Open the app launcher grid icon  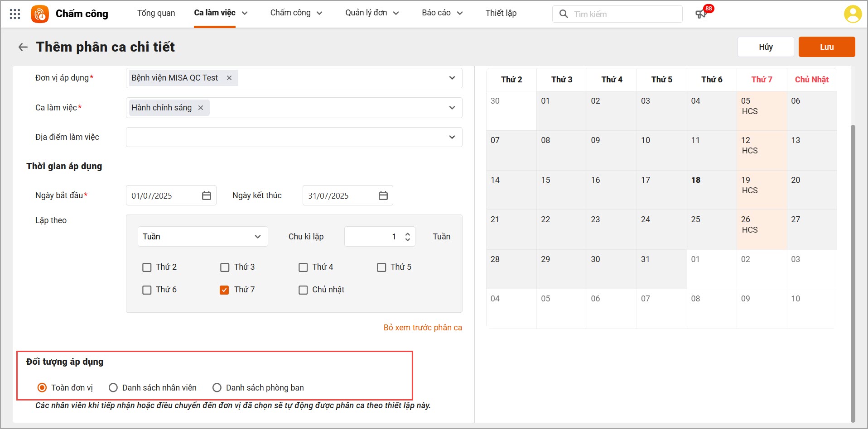(x=15, y=14)
